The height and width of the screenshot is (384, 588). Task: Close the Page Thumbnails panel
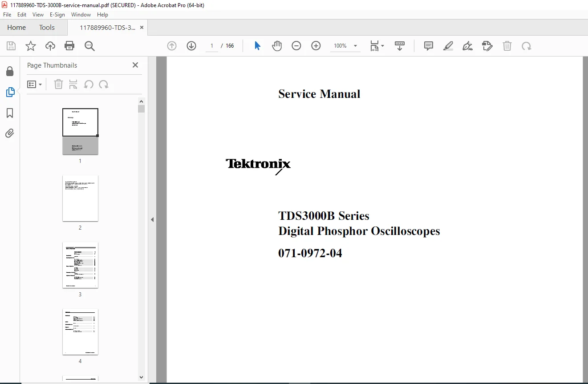(135, 65)
